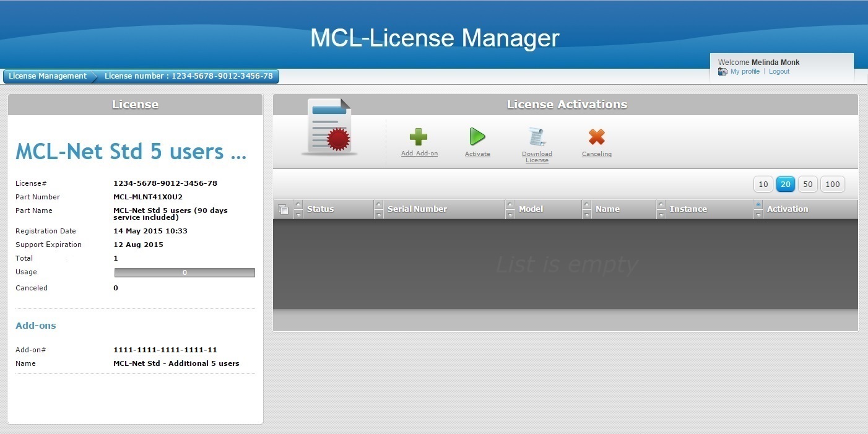Sort Model column descending arrow
This screenshot has width=868, height=434.
510,214
